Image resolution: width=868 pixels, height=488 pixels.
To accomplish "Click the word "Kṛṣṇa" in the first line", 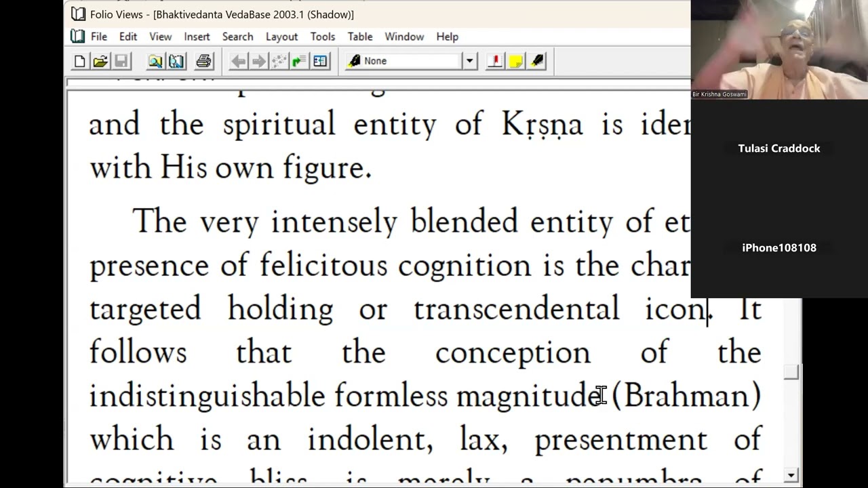I will point(542,126).
